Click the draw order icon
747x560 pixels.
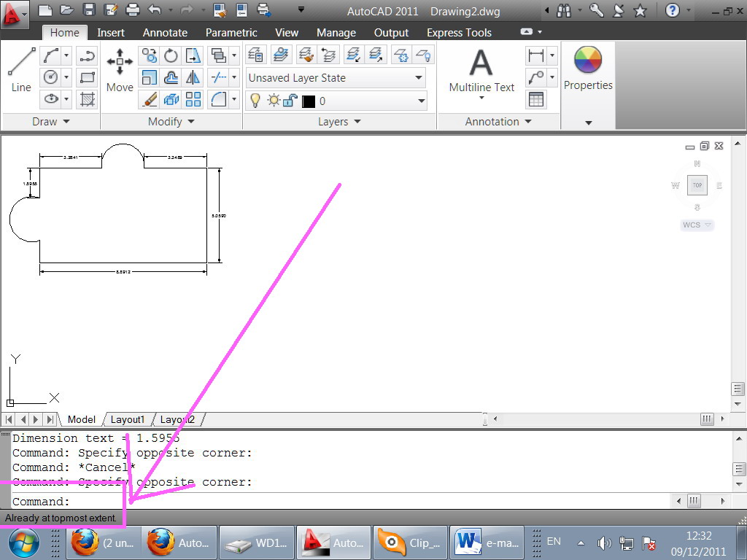(x=219, y=55)
